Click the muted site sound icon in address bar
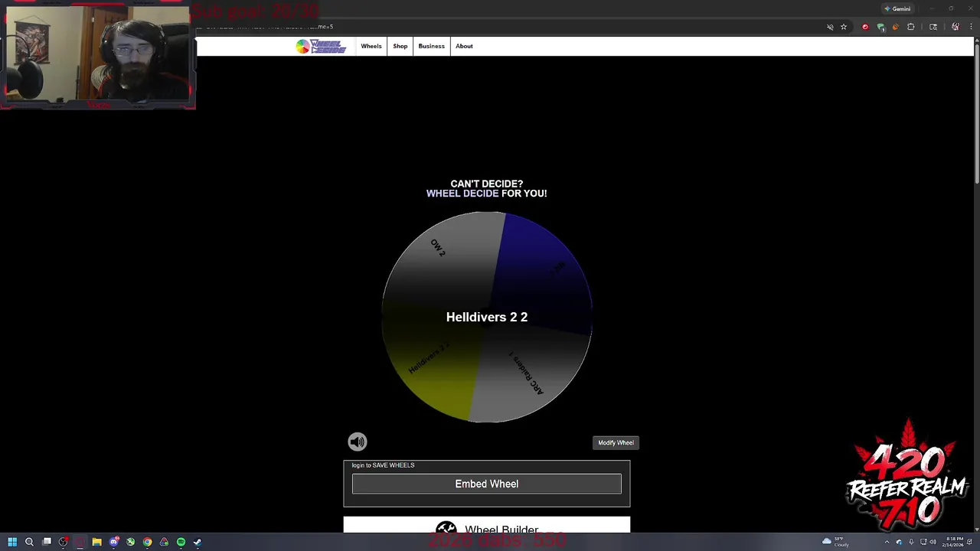 click(830, 27)
